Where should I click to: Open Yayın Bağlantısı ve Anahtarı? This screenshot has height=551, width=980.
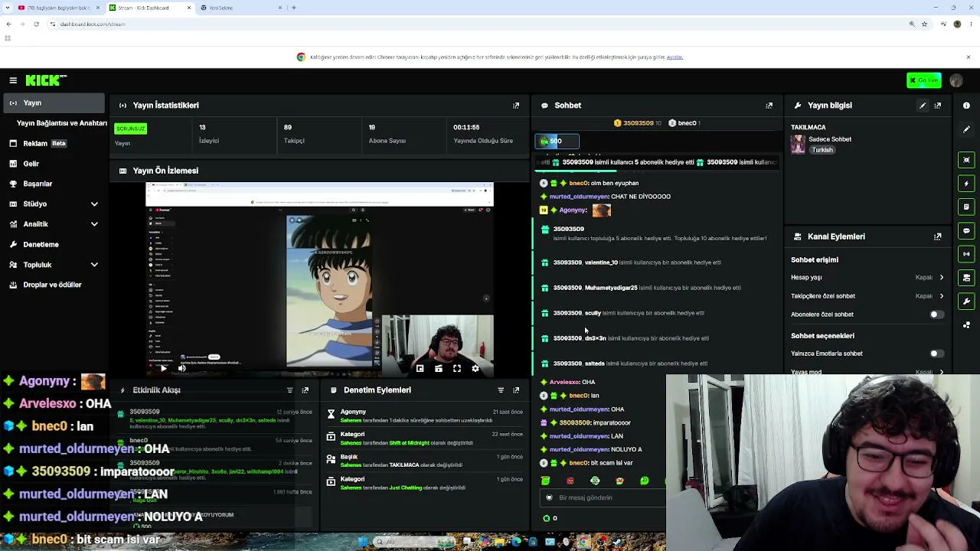61,123
